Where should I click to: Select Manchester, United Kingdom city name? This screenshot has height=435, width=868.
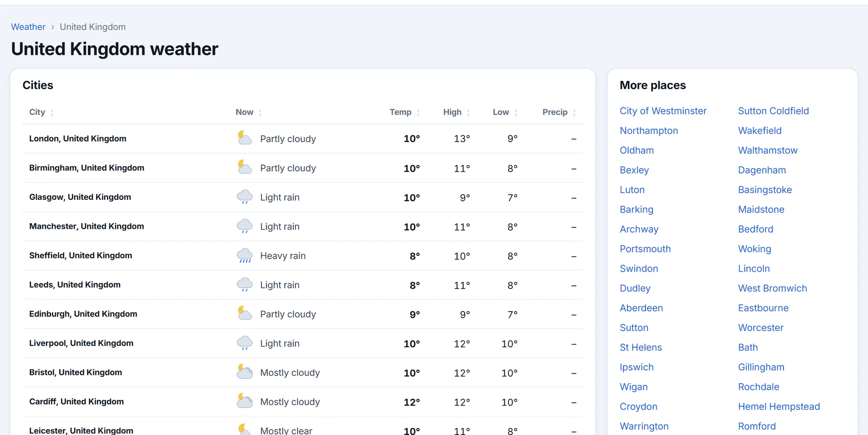tap(86, 226)
